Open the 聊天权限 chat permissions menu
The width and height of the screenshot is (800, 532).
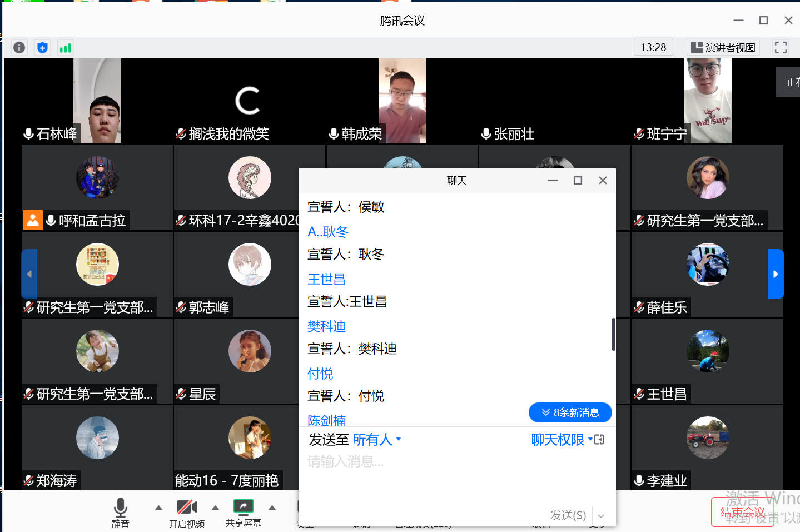coord(560,440)
